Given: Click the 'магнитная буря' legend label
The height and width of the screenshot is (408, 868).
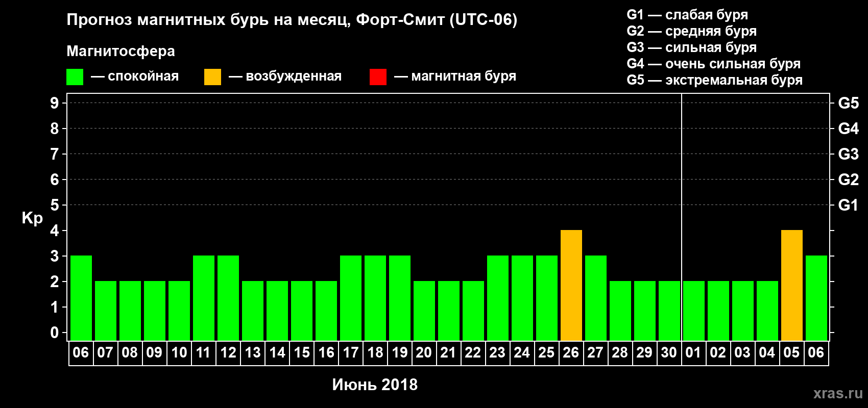Looking at the screenshot, I should point(464,76).
